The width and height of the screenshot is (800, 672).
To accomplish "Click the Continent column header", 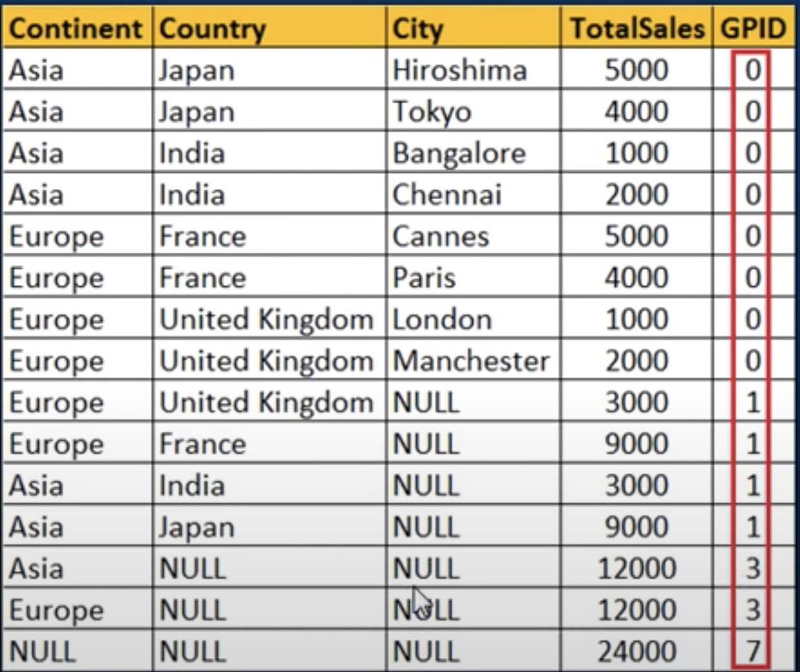I will pos(77,28).
